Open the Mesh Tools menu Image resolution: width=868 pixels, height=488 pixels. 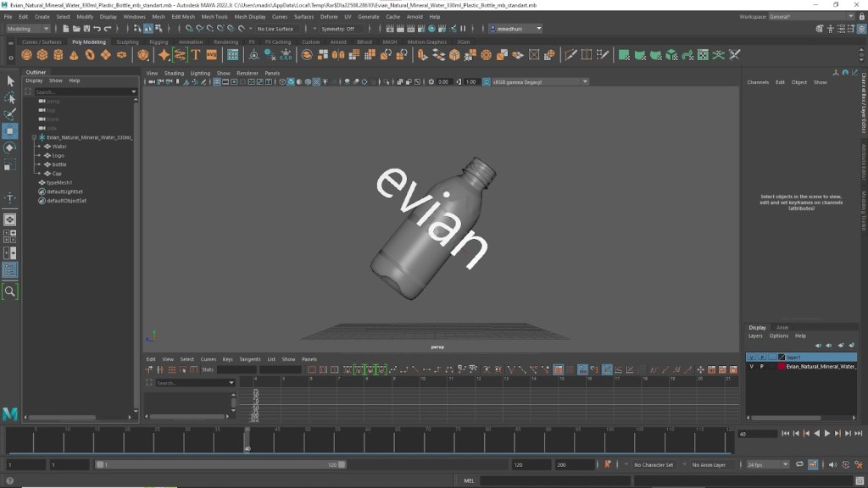click(x=214, y=16)
